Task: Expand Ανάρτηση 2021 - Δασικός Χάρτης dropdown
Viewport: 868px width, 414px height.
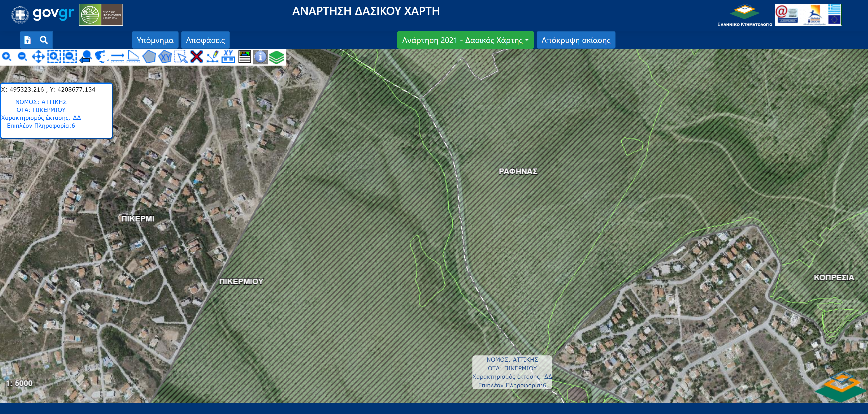Action: (465, 40)
